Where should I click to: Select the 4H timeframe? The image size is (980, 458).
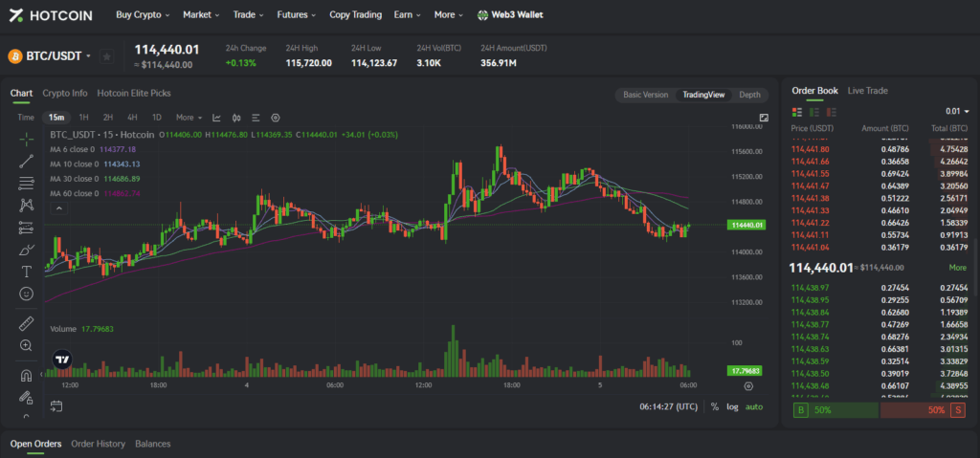click(132, 118)
